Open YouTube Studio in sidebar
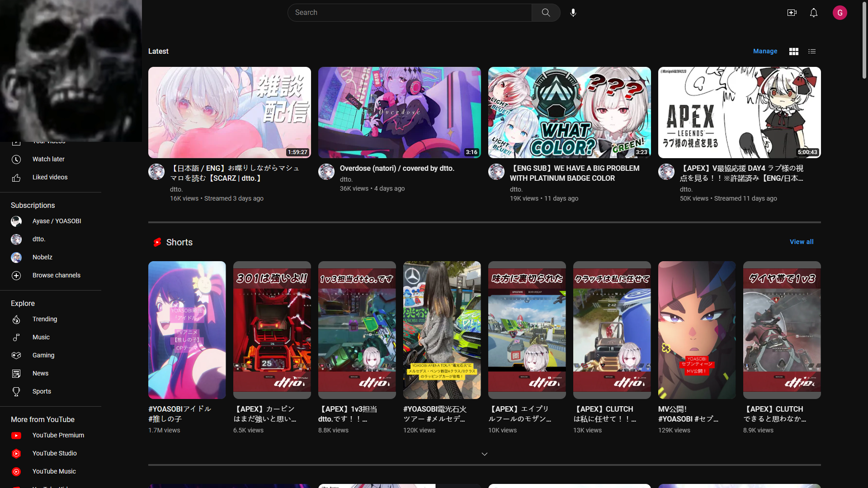The image size is (868, 488). (54, 453)
